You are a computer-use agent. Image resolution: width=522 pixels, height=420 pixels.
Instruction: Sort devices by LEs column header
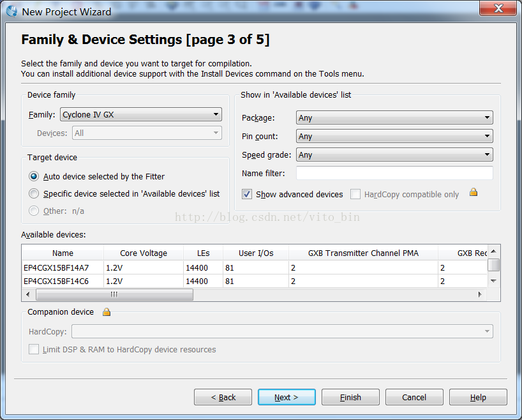coord(203,253)
